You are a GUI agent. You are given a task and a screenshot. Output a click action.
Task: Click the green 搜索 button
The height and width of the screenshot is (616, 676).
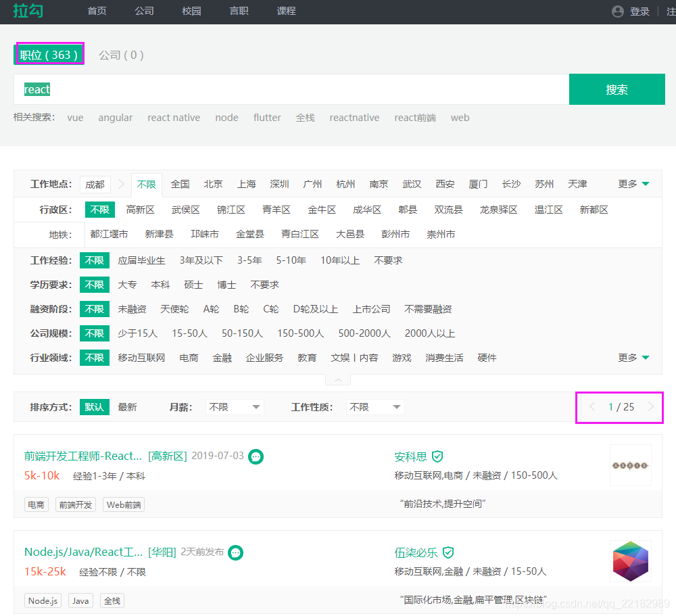point(617,89)
